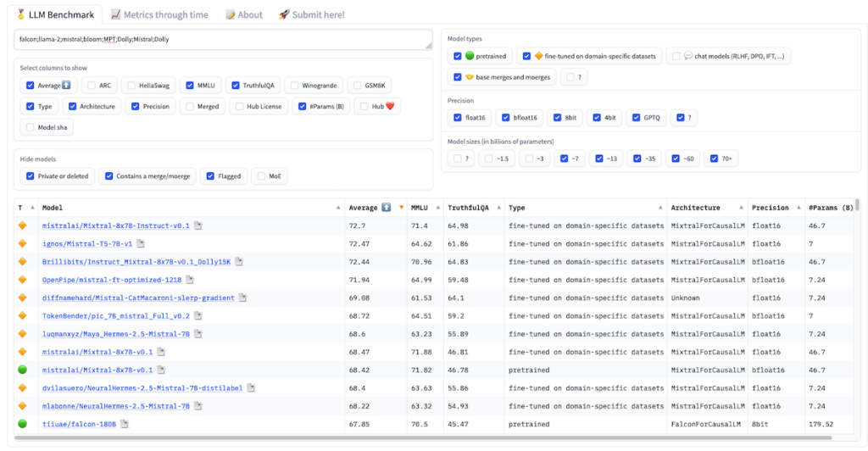Toggle the Architecture column checkbox
The height and width of the screenshot is (451, 868).
click(x=73, y=106)
